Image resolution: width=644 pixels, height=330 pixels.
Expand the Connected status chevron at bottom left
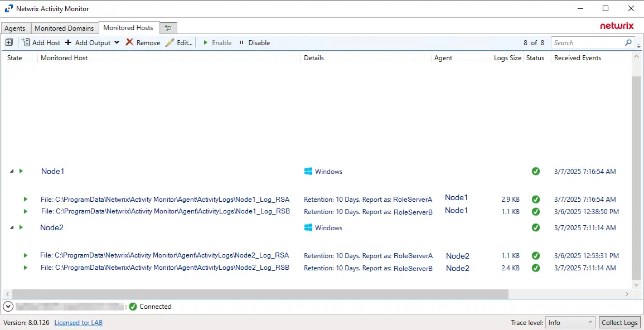[8, 306]
